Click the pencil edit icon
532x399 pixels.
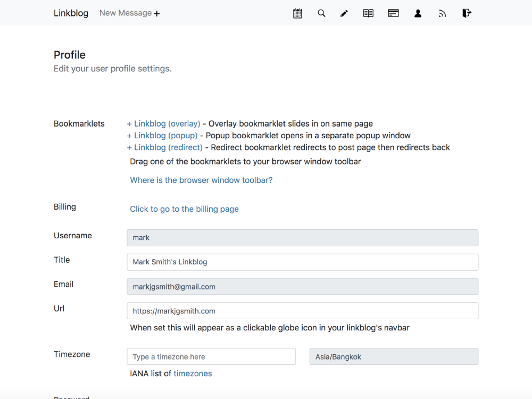pyautogui.click(x=344, y=14)
